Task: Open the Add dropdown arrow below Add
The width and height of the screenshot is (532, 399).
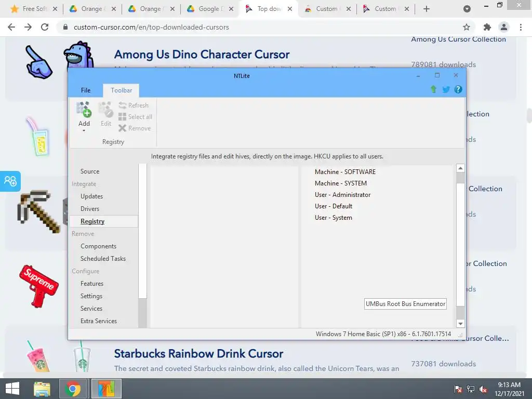Action: (x=84, y=131)
